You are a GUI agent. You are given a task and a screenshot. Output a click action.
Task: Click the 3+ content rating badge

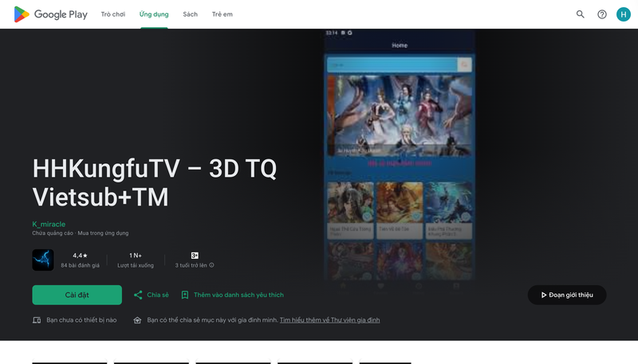(x=195, y=256)
